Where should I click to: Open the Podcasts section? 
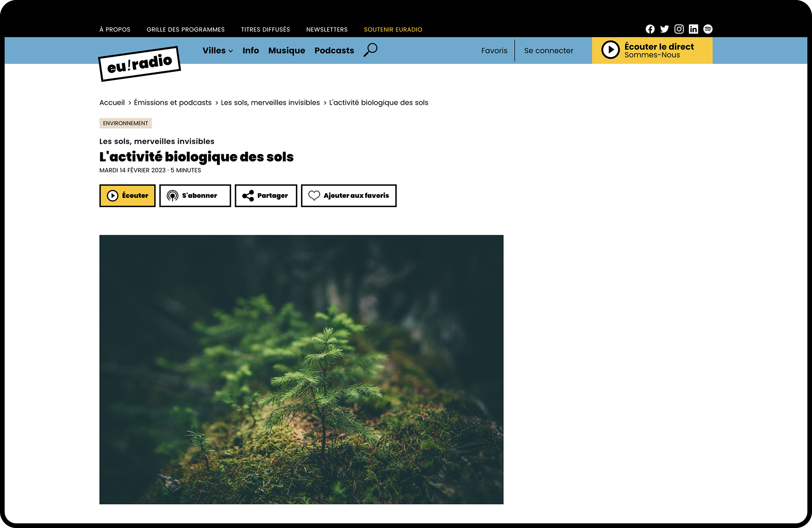334,51
